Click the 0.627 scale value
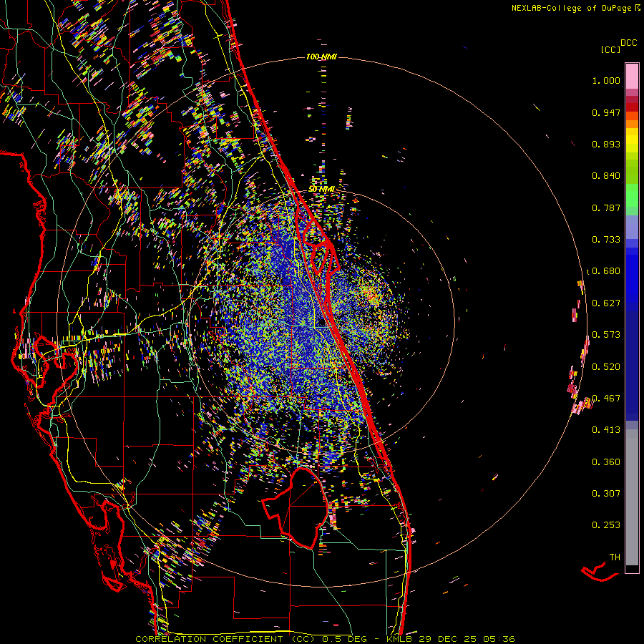The image size is (644, 644). (x=606, y=303)
